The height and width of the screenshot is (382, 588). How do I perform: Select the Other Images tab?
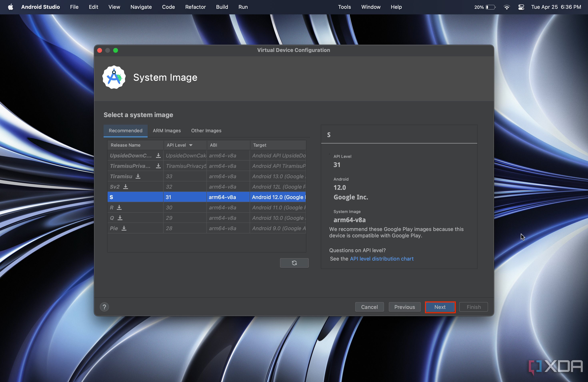click(206, 130)
